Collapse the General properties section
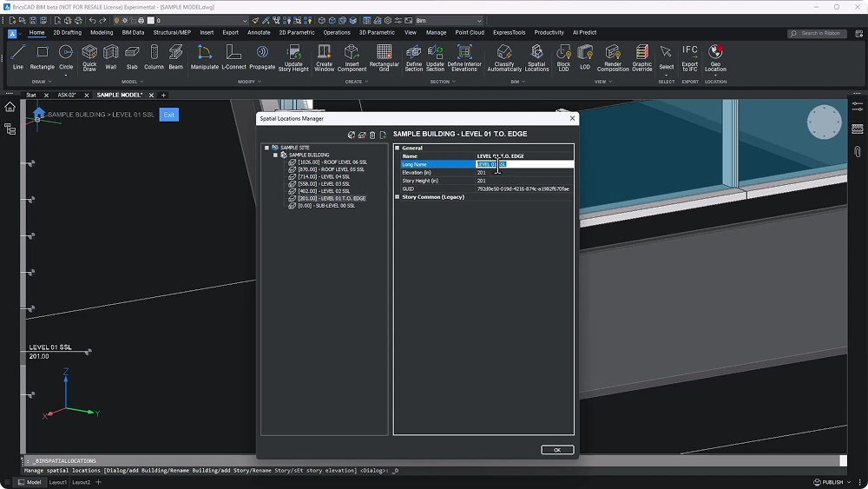 tap(398, 149)
